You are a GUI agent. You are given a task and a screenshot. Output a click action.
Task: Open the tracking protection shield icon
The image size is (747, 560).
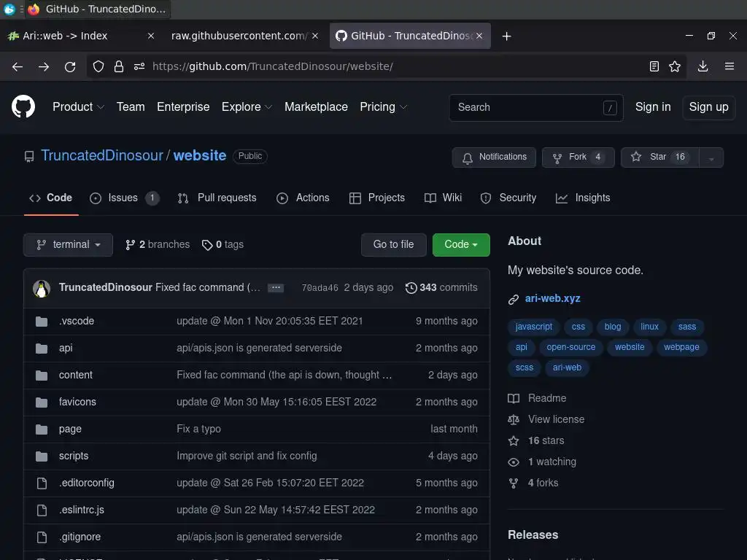98,66
